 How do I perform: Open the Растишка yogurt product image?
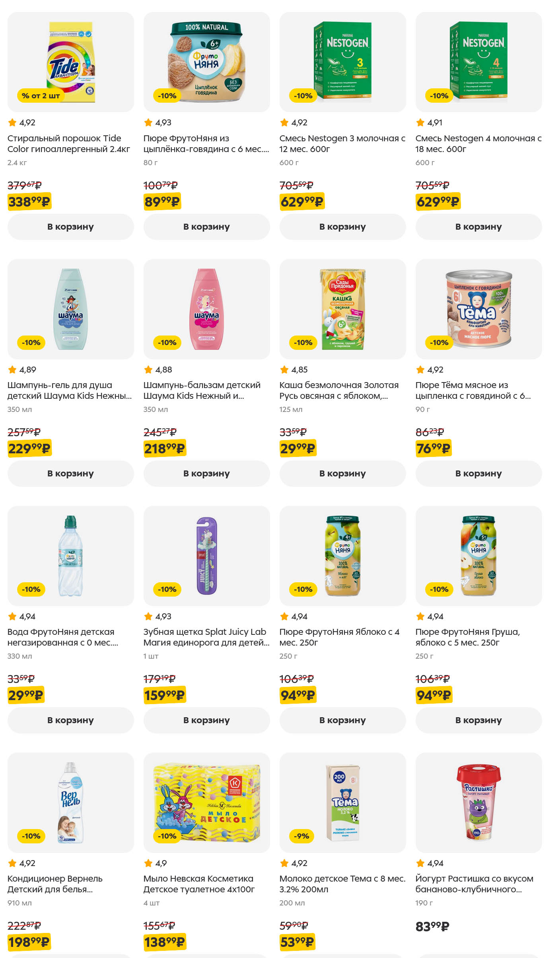click(478, 802)
